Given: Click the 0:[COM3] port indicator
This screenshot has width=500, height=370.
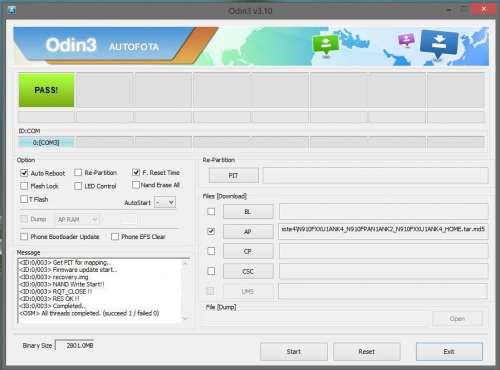Looking at the screenshot, I should pos(46,143).
